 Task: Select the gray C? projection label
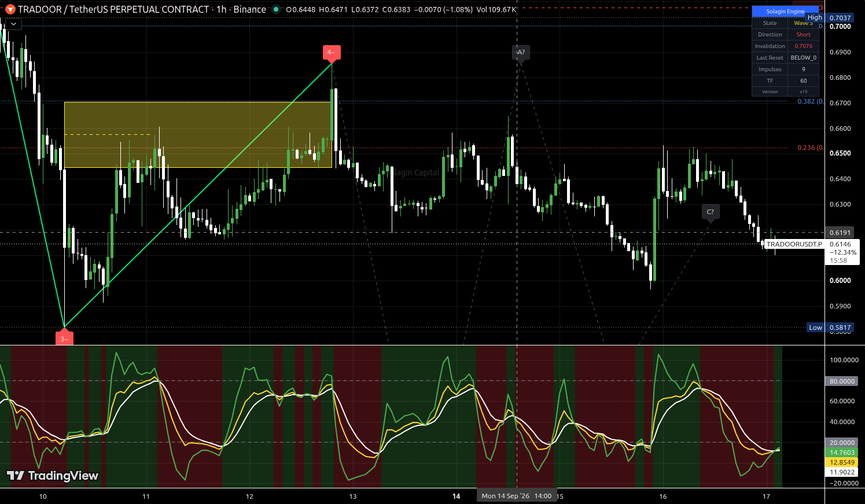point(711,212)
